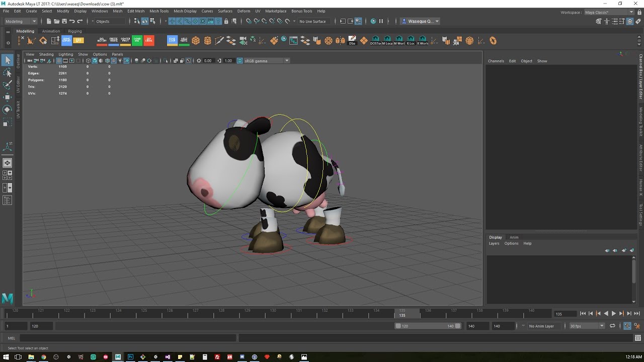644x362 pixels.
Task: Open the Mesh Tools menu
Action: [x=159, y=11]
